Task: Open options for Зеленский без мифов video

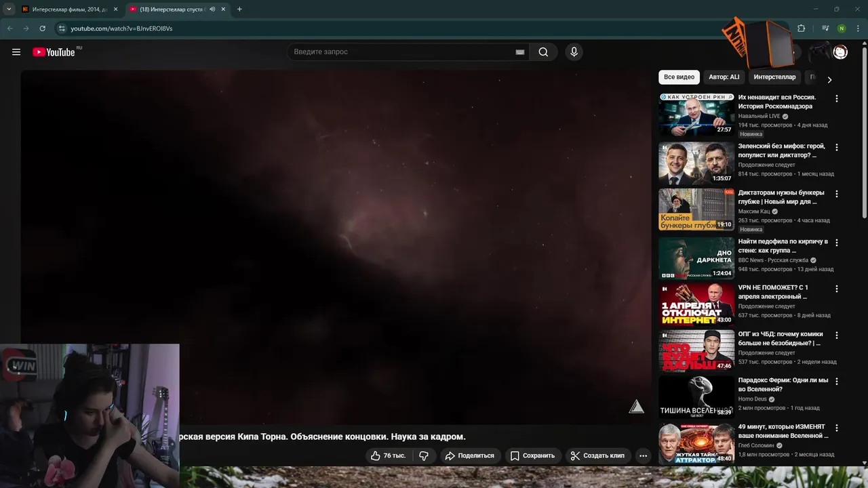Action: click(836, 147)
